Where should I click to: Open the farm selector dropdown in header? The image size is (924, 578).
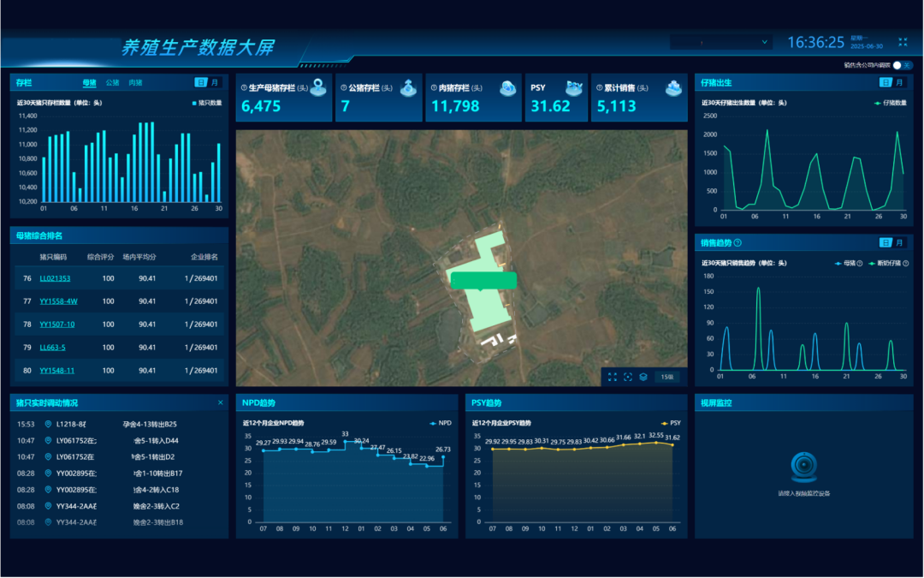(x=720, y=42)
